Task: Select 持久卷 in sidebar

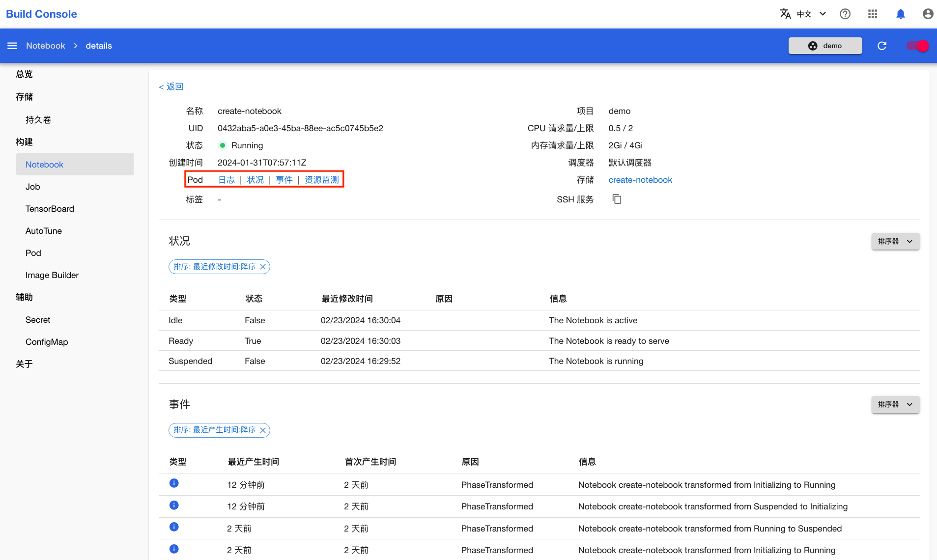Action: 38,120
